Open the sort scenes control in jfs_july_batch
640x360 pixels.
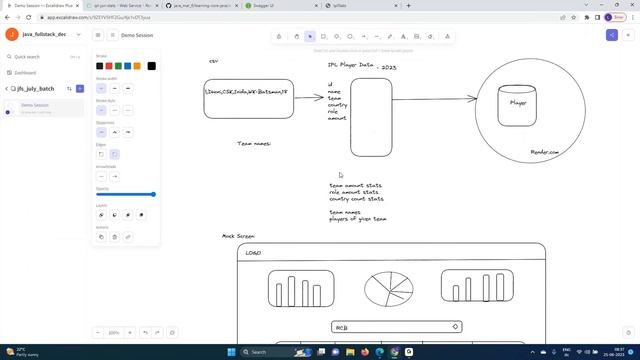(69, 89)
